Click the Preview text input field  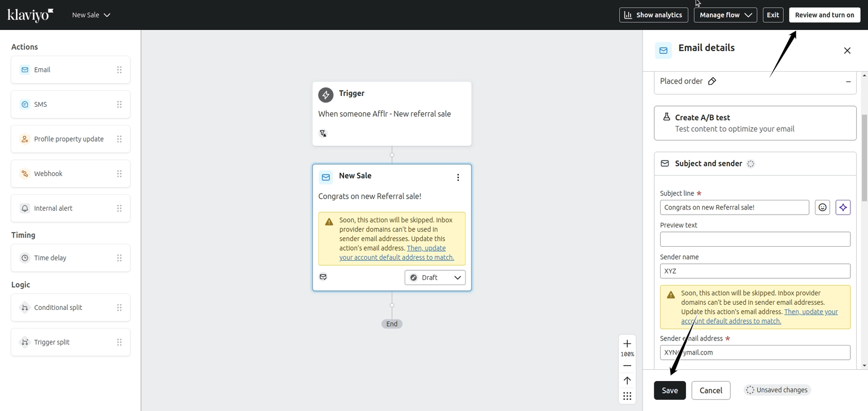tap(754, 239)
